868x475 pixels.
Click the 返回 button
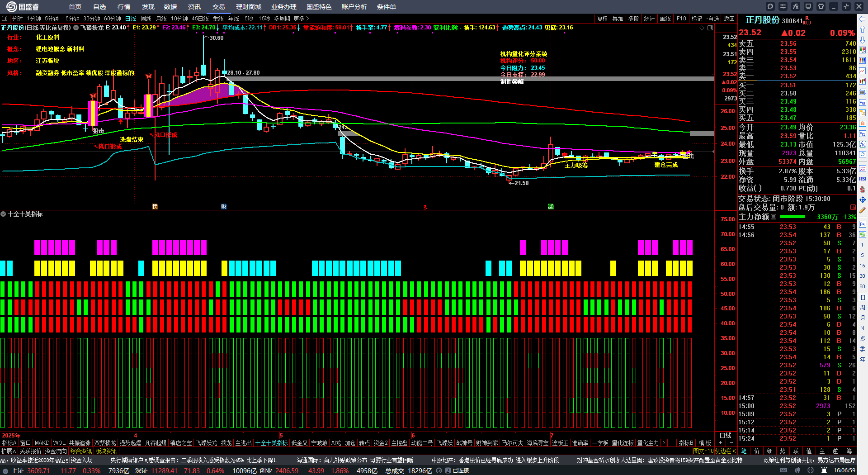click(x=729, y=19)
